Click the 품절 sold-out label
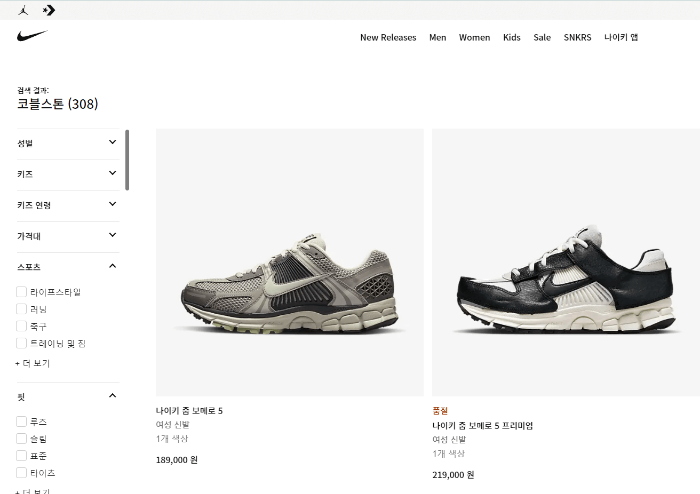The image size is (700, 494). pyautogui.click(x=440, y=411)
